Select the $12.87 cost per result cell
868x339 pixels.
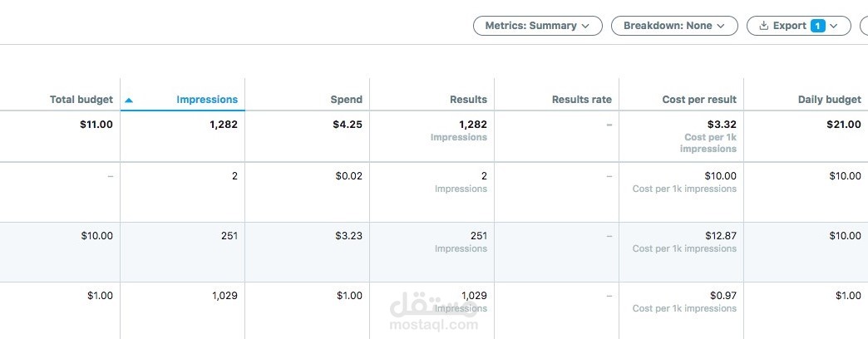[x=720, y=236]
